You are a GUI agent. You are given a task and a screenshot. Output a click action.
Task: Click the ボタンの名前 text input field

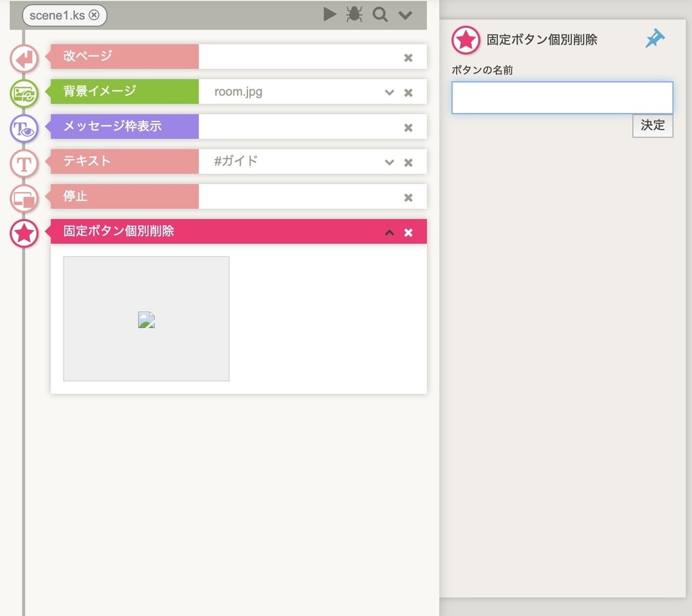pyautogui.click(x=562, y=97)
